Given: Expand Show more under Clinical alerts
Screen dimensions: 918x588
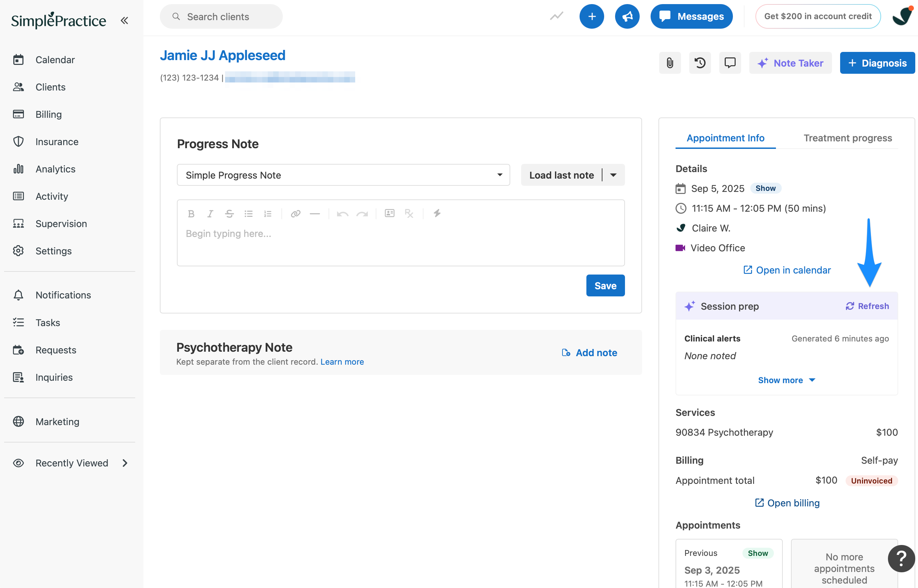Looking at the screenshot, I should [786, 380].
